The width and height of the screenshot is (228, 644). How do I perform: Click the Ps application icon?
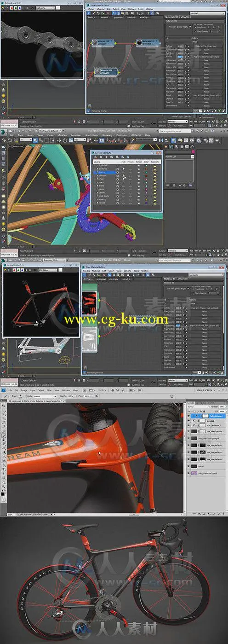pyautogui.click(x=3, y=390)
